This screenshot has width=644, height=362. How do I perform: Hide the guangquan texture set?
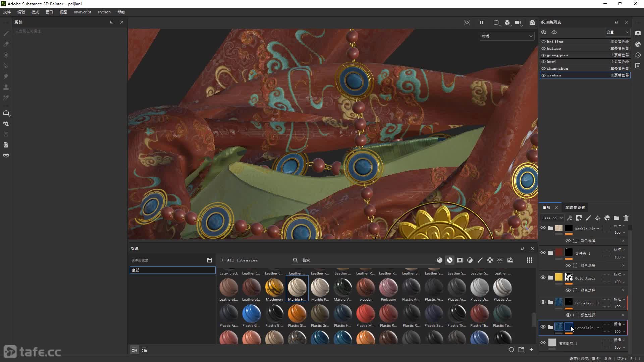tap(543, 55)
